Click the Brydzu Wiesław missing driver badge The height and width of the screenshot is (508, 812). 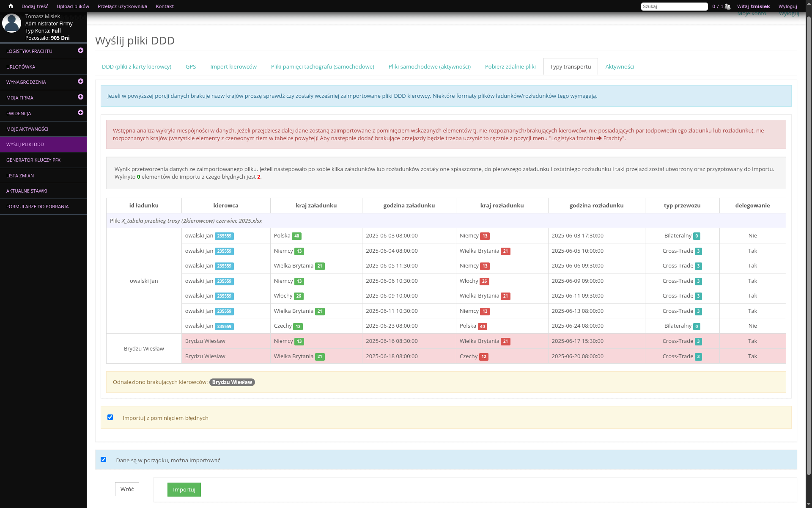point(232,382)
